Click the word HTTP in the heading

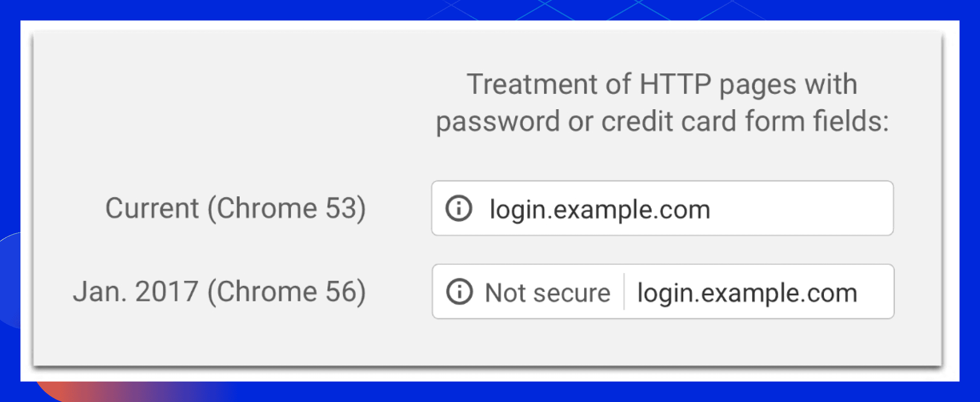click(x=675, y=84)
